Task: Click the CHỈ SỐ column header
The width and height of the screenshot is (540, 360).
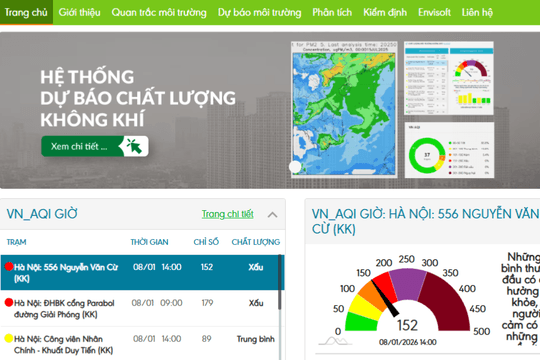Action: [x=206, y=242]
